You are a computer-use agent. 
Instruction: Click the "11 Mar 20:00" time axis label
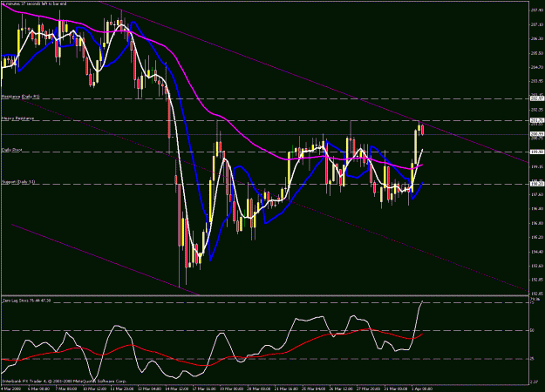[122, 389]
